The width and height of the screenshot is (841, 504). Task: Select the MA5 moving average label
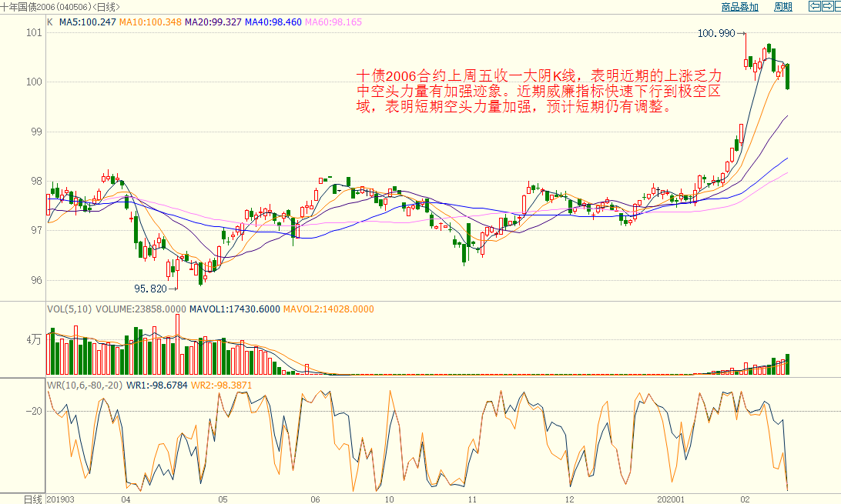[x=88, y=22]
